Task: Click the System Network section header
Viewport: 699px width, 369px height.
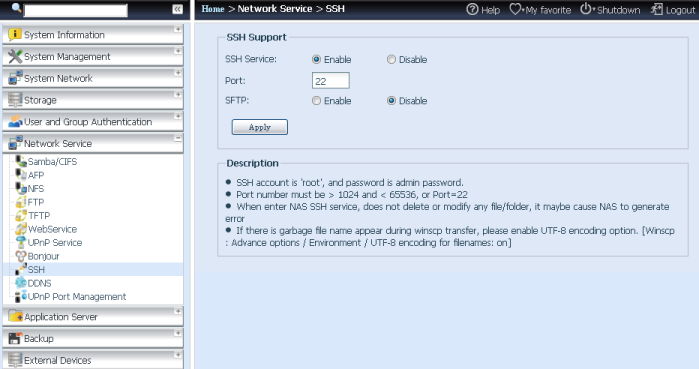Action: click(93, 78)
